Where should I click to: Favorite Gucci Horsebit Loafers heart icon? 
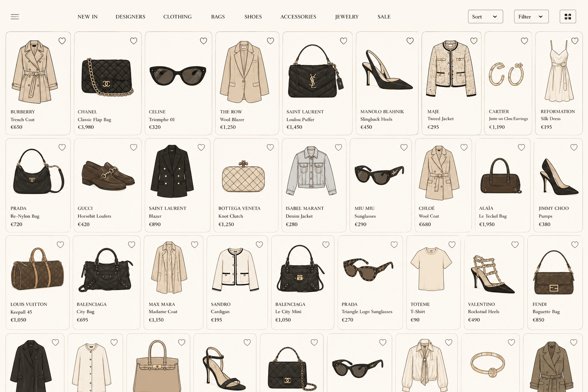(134, 147)
